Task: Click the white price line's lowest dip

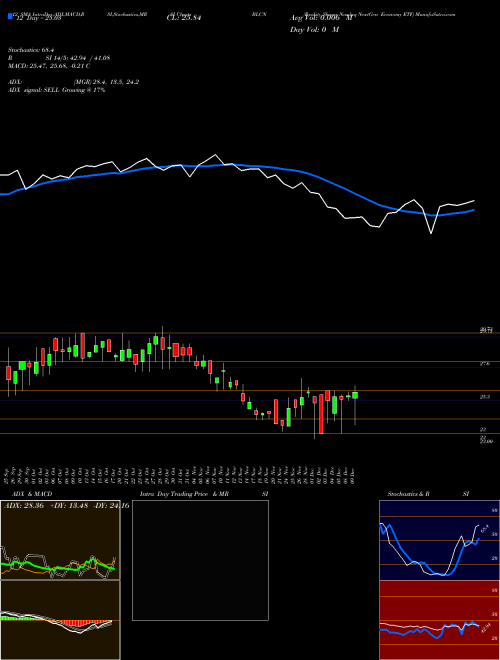Action: click(x=431, y=233)
